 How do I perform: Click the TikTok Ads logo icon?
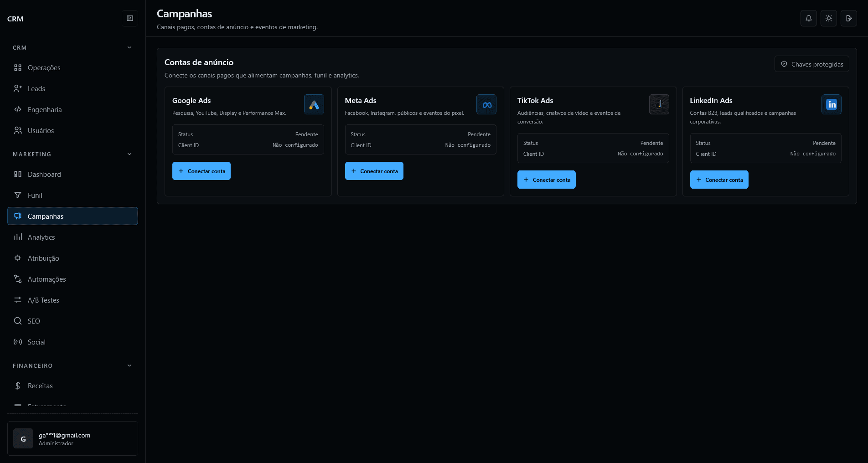pyautogui.click(x=659, y=105)
